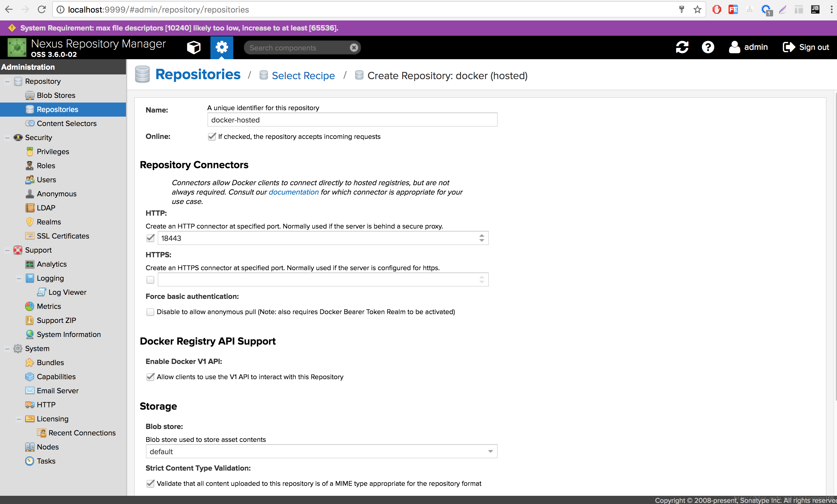Viewport: 837px width, 504px height.
Task: Click the Support ZIP icon
Action: (x=30, y=320)
